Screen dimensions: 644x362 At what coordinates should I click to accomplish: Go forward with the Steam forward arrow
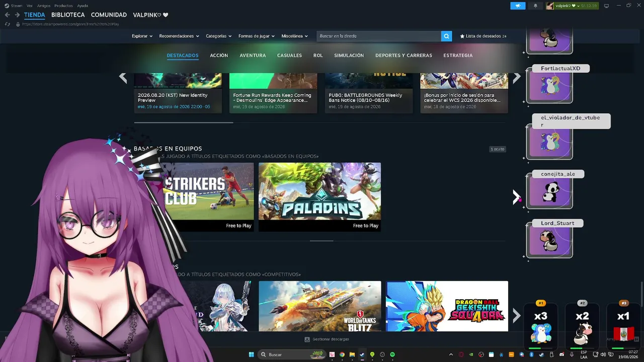pyautogui.click(x=17, y=15)
